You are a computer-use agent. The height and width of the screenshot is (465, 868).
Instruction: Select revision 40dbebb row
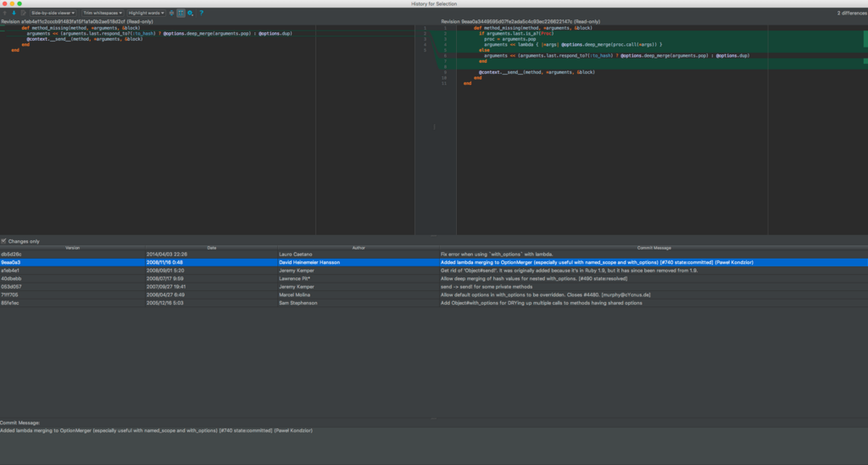click(434, 279)
